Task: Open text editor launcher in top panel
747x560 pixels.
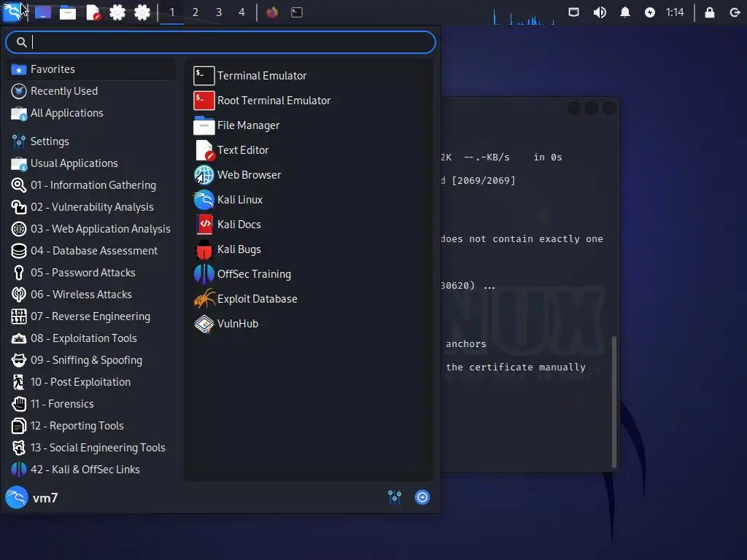Action: tap(93, 12)
